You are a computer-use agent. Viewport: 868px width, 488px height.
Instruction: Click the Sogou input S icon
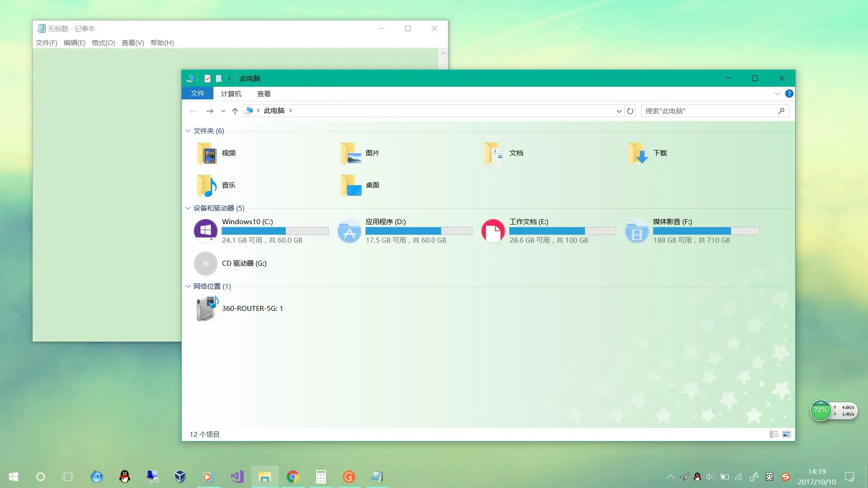785,477
